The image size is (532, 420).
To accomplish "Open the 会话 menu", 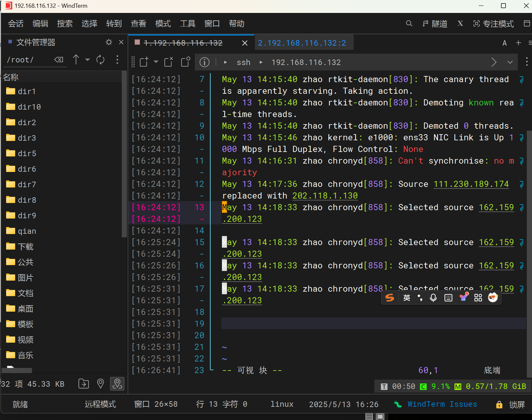I will pos(16,24).
